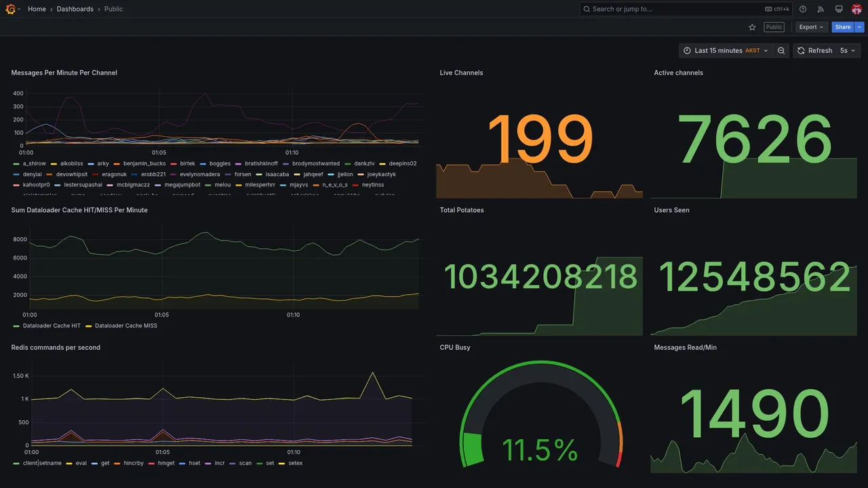
Task: Click the Public badge label
Action: coord(774,27)
